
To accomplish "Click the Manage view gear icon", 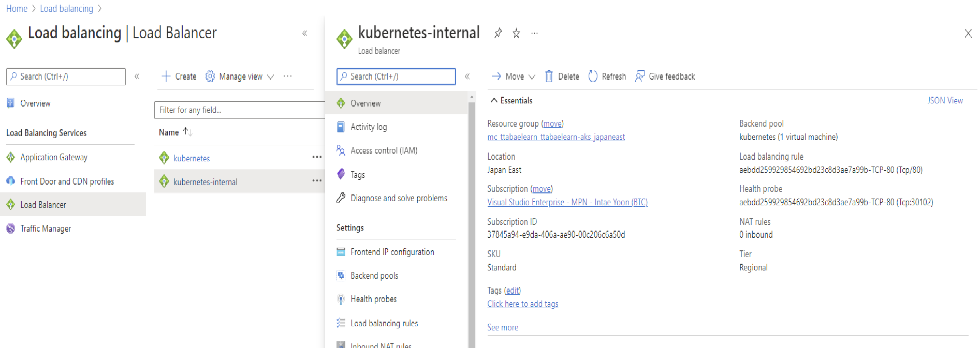I will (x=210, y=76).
